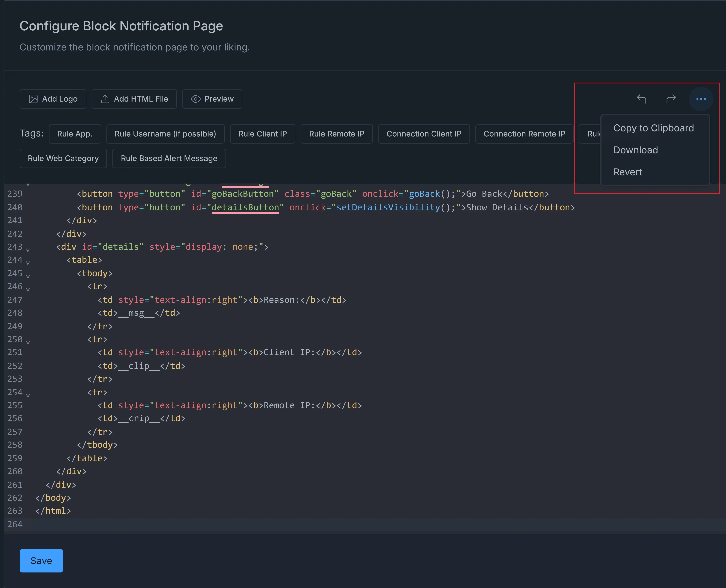The height and width of the screenshot is (588, 726).
Task: Insert the Rule Based Alert Message tag
Action: coord(169,158)
